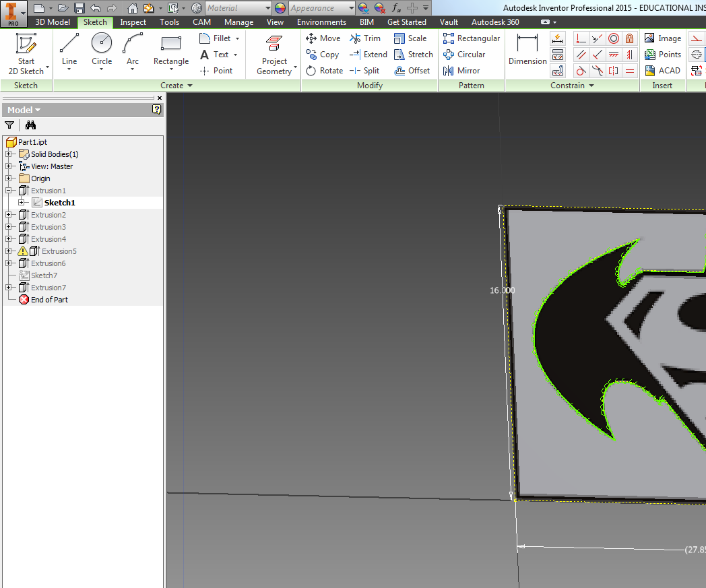This screenshot has height=588, width=706.
Task: Click the Offset button
Action: pos(412,71)
